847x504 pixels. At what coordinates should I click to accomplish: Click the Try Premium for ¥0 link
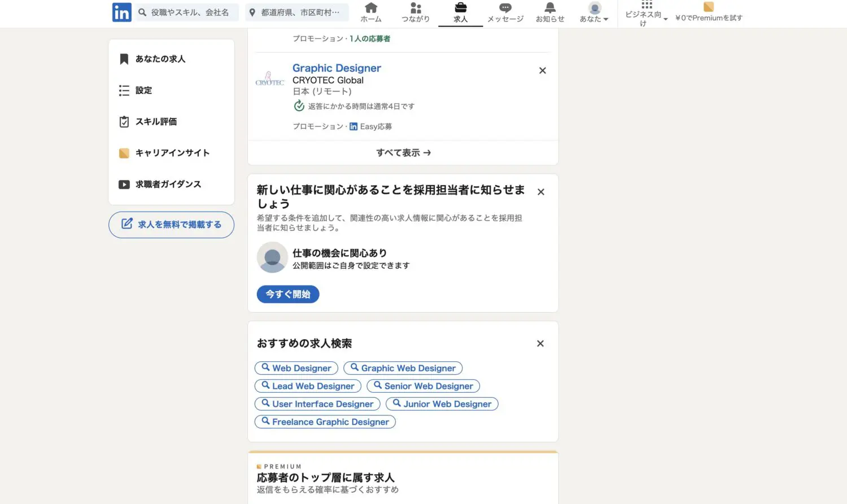point(709,12)
